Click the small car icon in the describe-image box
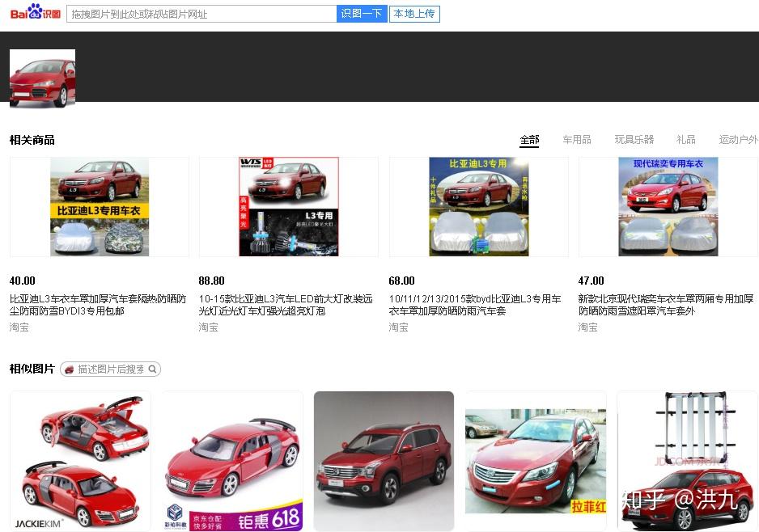The width and height of the screenshot is (759, 532). point(70,369)
